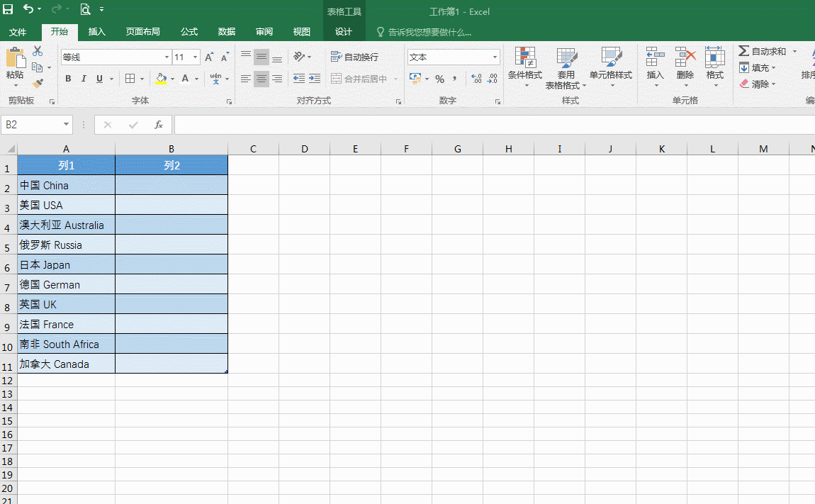The image size is (815, 504).
Task: Click the Increase Indent icon
Action: (315, 79)
